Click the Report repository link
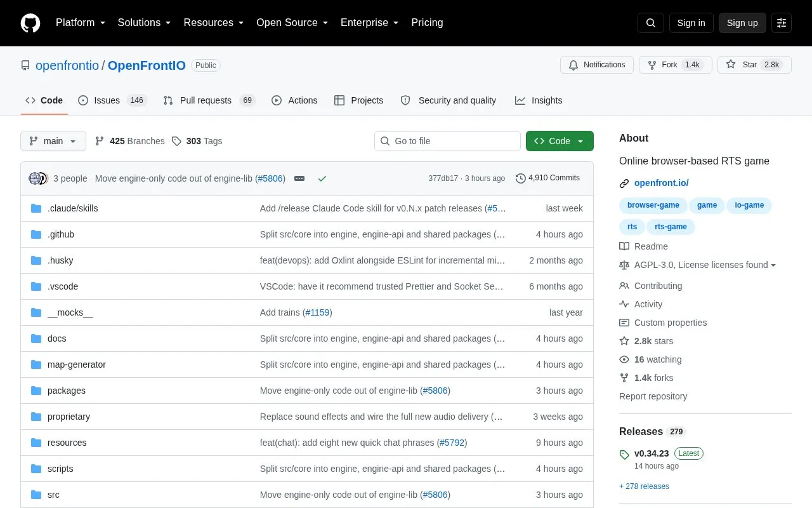Viewport: 812px width, 508px height. pos(653,396)
